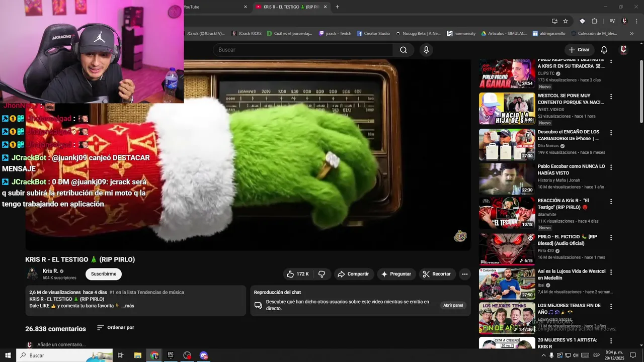Click Windows taskbar Buscar search box
This screenshot has height=362, width=644.
point(64,355)
